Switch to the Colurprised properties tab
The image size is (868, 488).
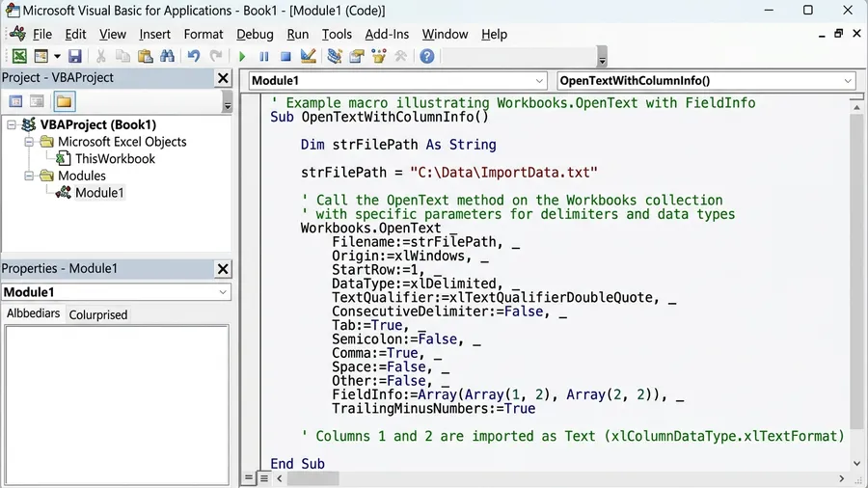point(98,314)
